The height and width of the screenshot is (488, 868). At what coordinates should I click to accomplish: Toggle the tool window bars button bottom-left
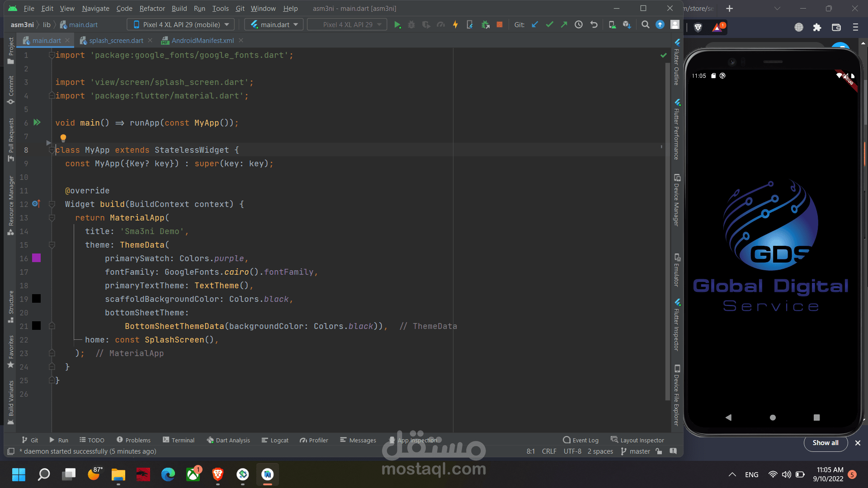pos(11,451)
